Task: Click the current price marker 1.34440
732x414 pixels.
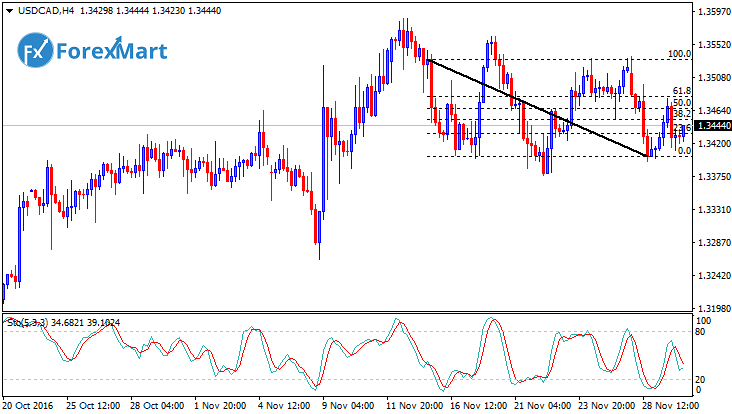Action: pos(713,125)
